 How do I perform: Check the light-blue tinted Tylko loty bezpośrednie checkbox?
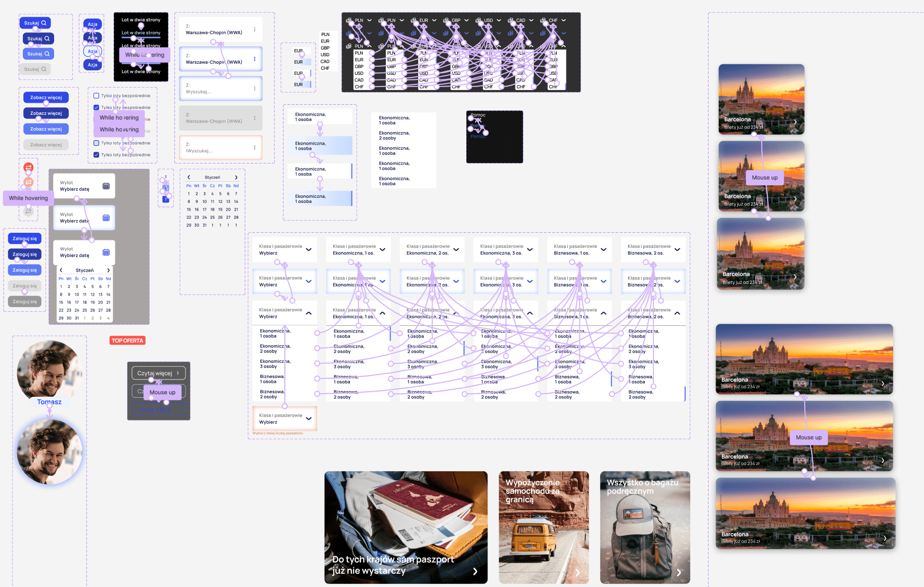(x=97, y=143)
